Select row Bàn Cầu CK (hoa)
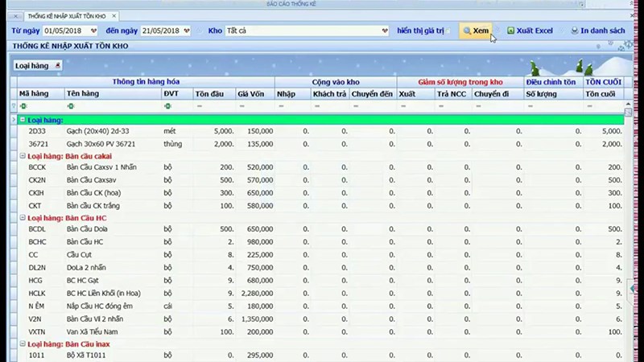This screenshot has width=644, height=362. click(320, 192)
